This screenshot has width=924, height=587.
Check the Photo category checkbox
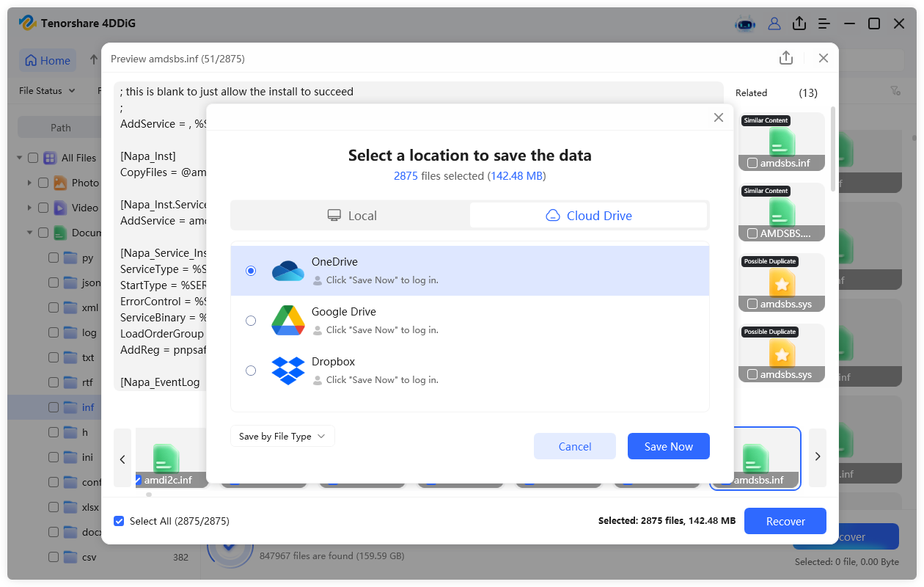(43, 183)
